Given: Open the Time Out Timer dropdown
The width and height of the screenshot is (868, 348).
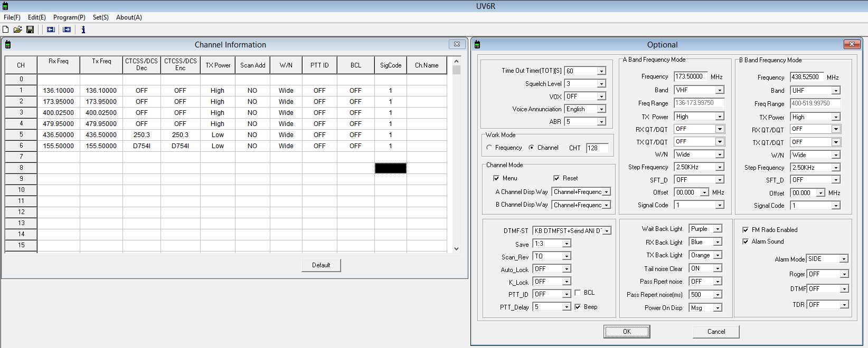Looking at the screenshot, I should click(x=601, y=71).
